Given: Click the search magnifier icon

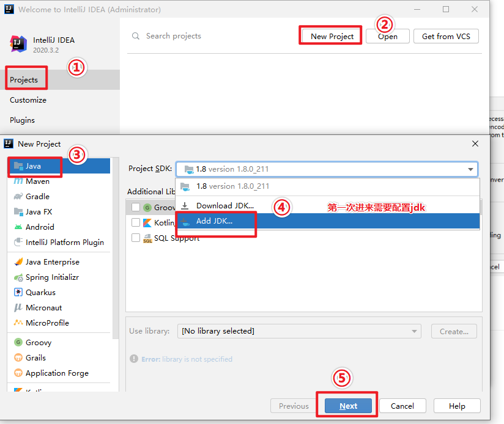Looking at the screenshot, I should coord(136,36).
